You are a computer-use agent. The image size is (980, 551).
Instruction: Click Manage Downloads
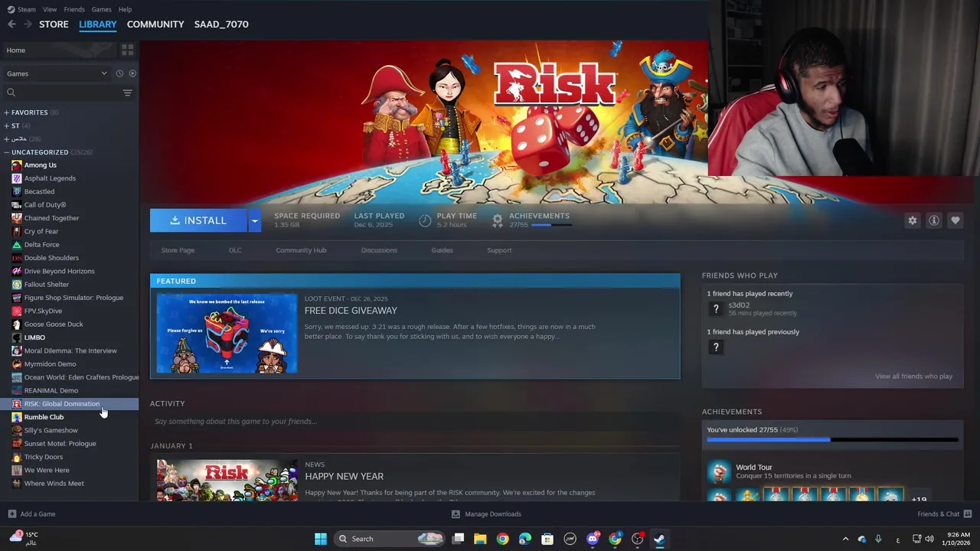coord(486,514)
